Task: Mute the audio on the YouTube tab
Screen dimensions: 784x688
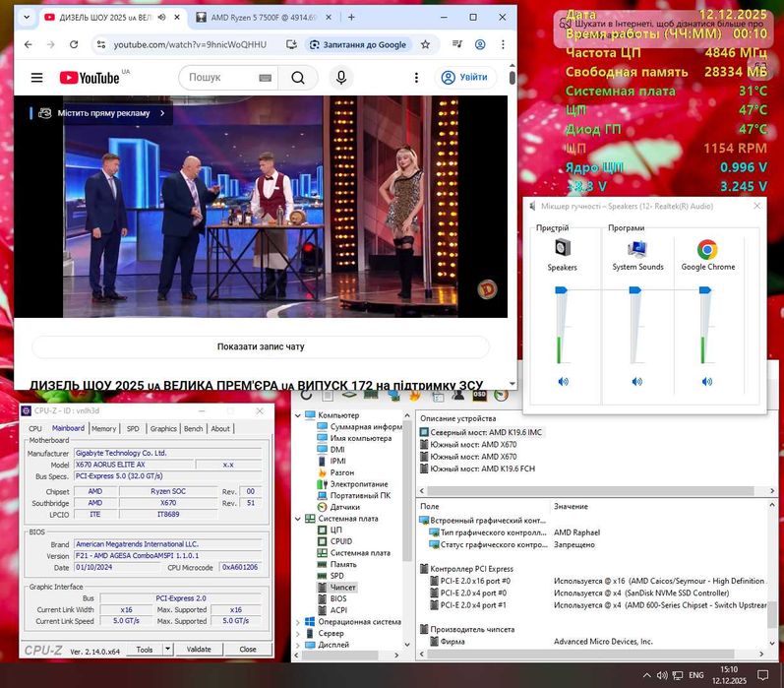Action: click(162, 17)
